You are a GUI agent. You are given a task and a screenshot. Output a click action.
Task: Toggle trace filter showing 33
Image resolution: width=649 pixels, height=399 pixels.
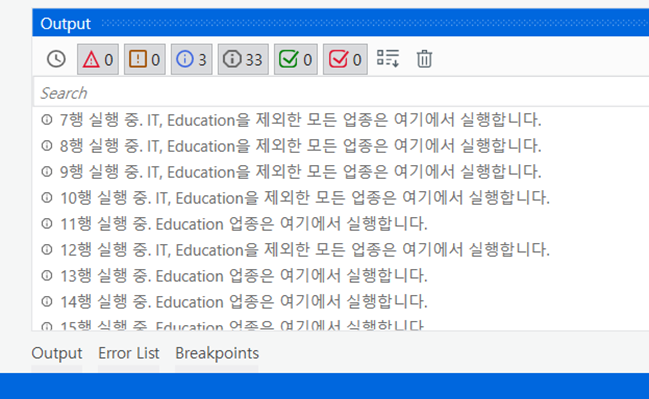(243, 59)
